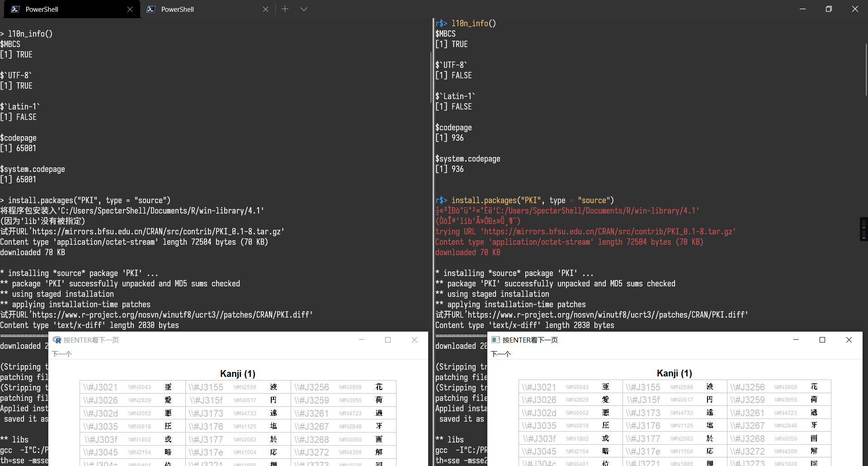Open the tab switcher dropdown chevron
Screen dimensions: 868x466
pos(304,9)
